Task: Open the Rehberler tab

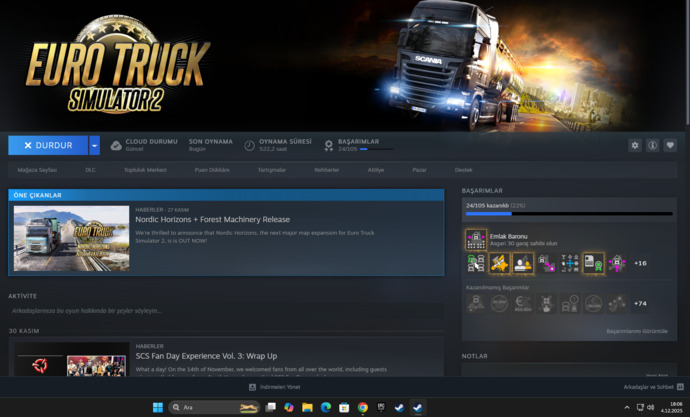Action: click(327, 170)
